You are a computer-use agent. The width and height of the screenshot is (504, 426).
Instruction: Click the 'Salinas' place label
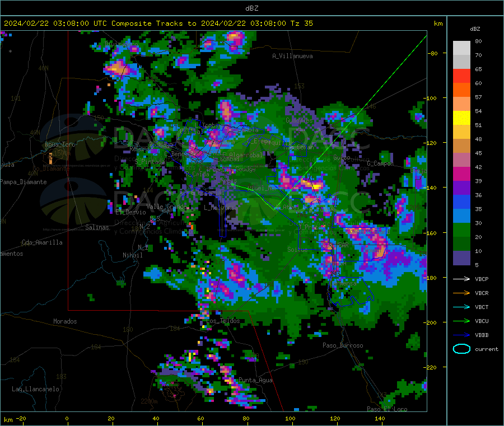point(97,227)
